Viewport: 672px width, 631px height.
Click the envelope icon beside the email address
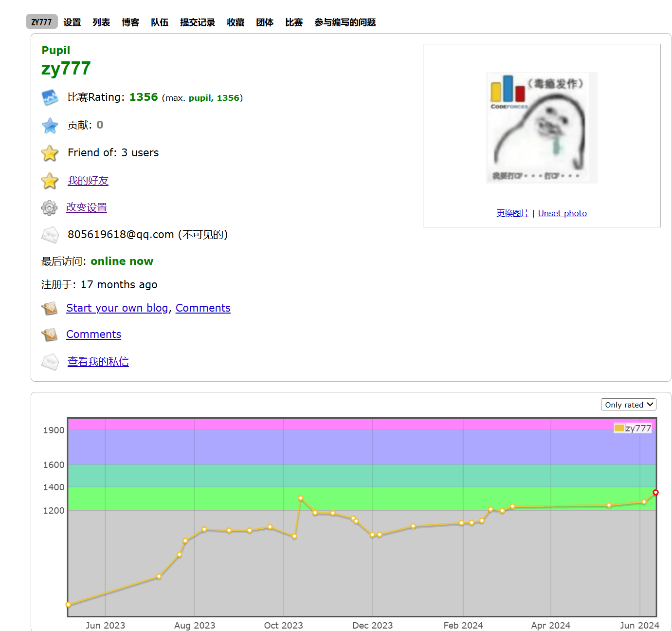(x=50, y=235)
